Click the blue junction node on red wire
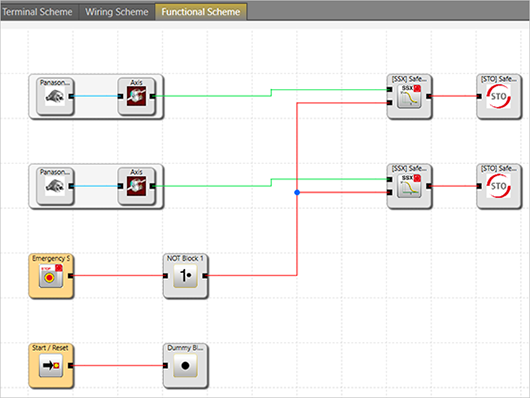530x398 pixels. point(297,192)
